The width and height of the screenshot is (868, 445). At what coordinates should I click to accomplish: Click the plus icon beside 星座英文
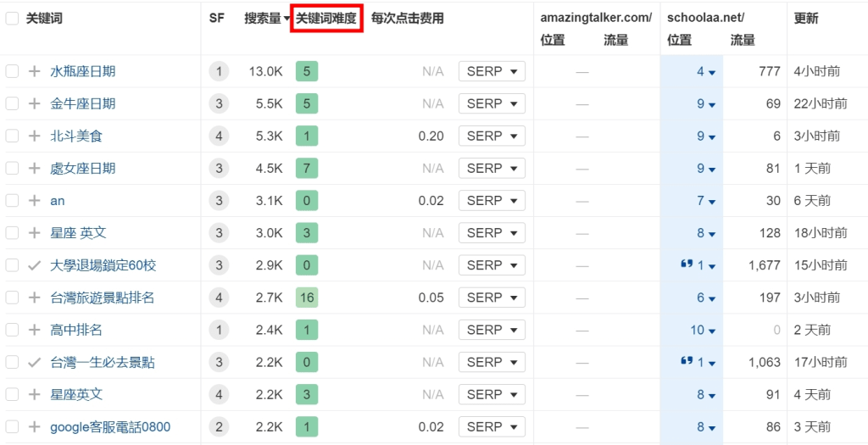(34, 395)
